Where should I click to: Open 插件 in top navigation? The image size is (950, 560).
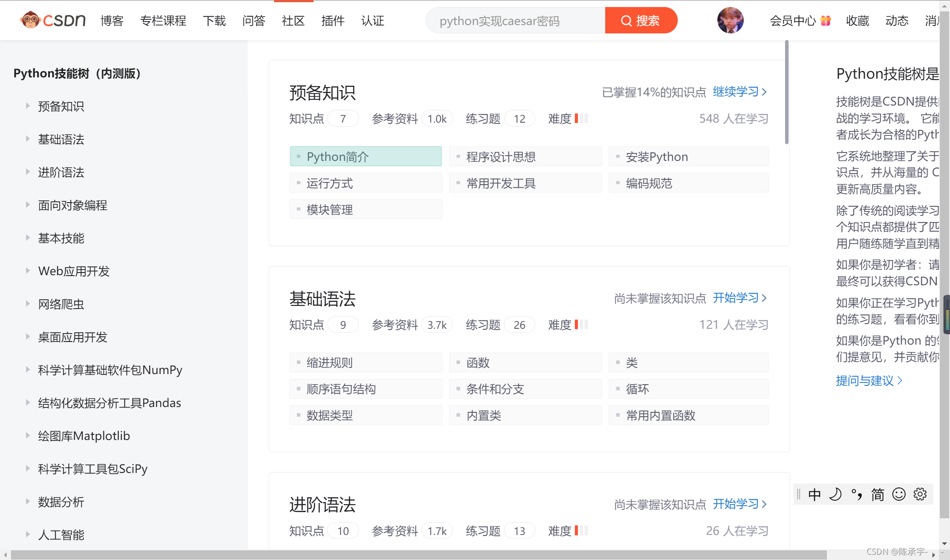333,21
